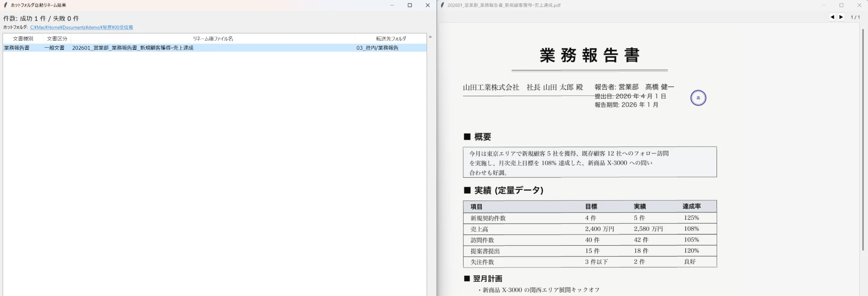
Task: Click the 転送先フォルダ column header
Action: pyautogui.click(x=391, y=39)
